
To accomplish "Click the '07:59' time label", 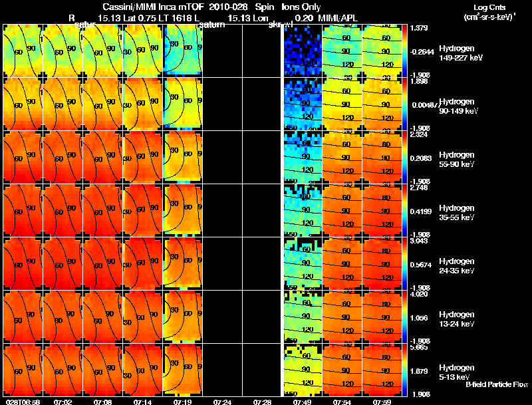I will 382,402.
